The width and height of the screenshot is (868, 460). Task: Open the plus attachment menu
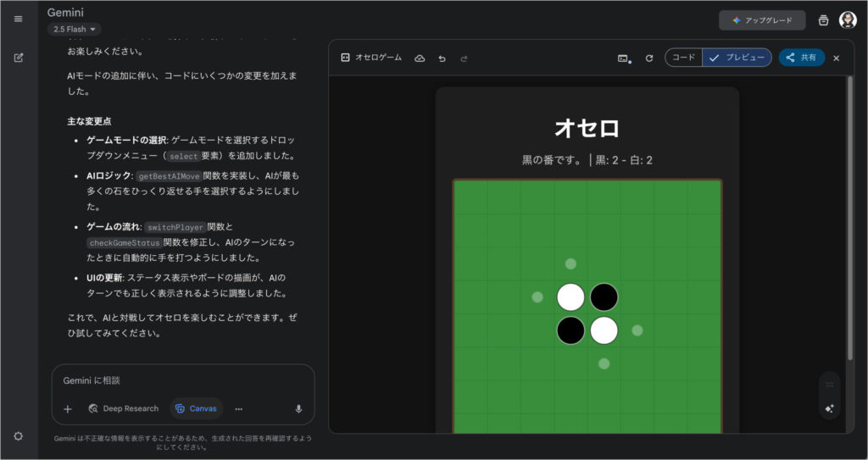(68, 408)
